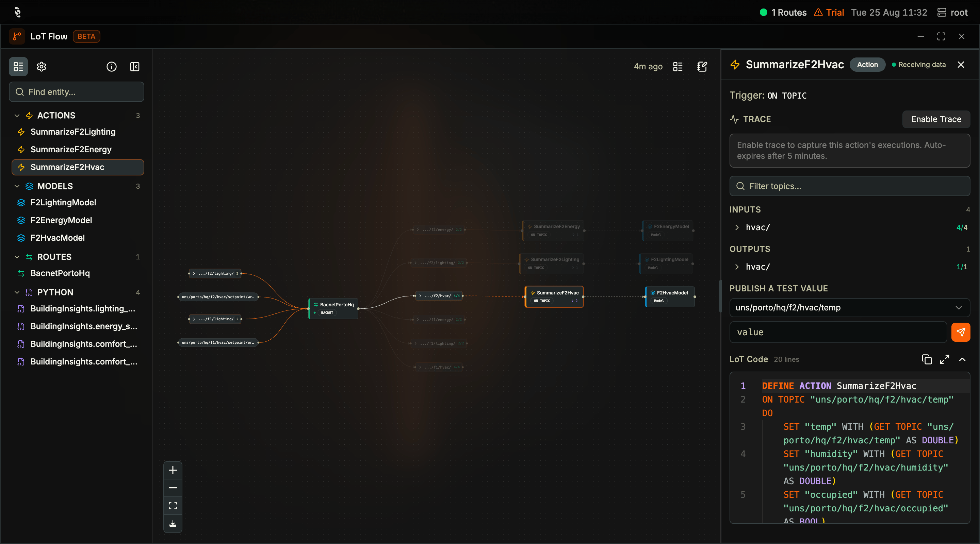Viewport: 980px width, 544px height.
Task: Select the BacnetPortoHq node on canvas
Action: (333, 308)
